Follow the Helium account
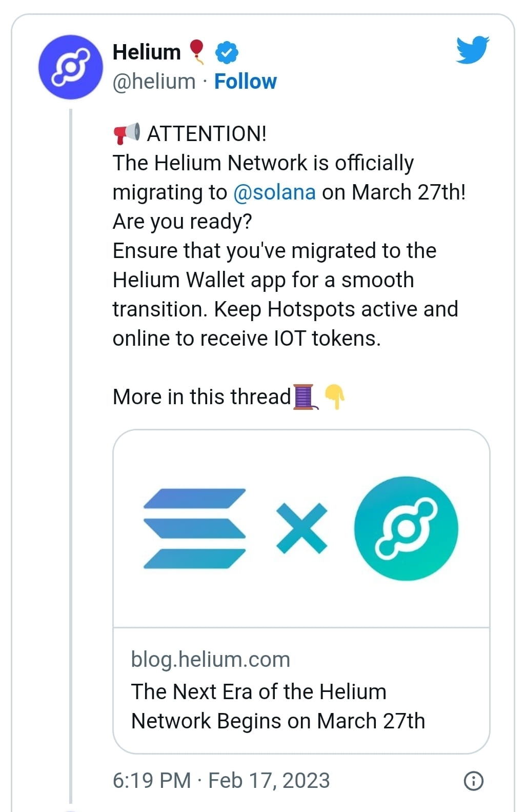Screen dimensions: 525x812 coord(245,81)
